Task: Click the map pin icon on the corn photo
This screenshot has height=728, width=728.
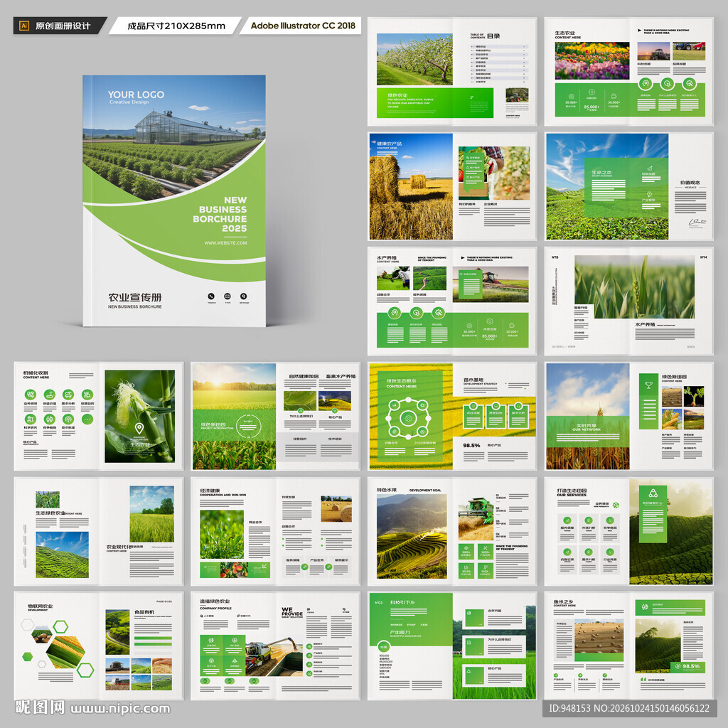Action: (x=139, y=428)
